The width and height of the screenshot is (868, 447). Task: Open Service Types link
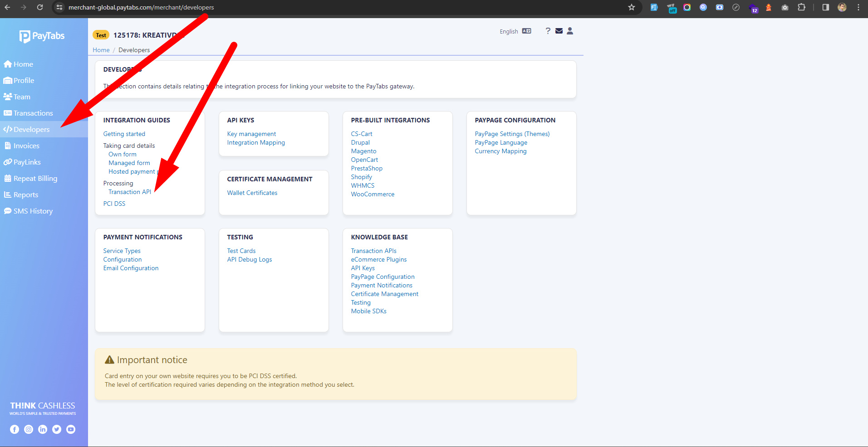(122, 251)
